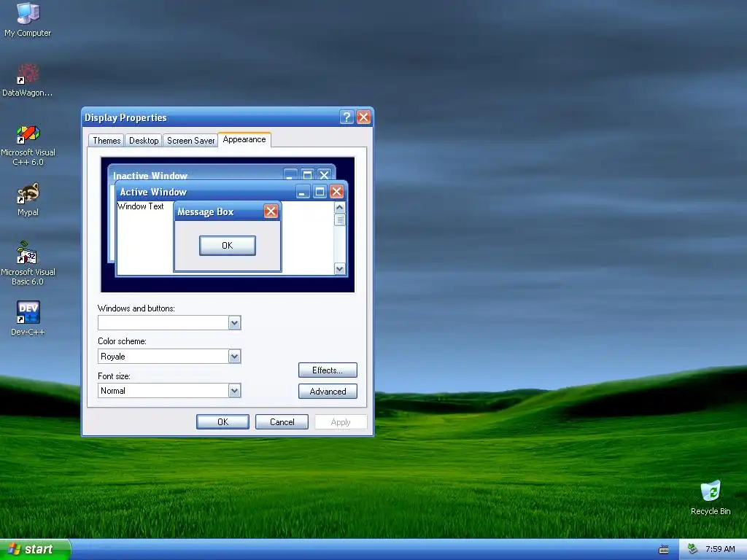747x560 pixels.
Task: Confirm with the dialog's bottom OK button
Action: pos(222,422)
